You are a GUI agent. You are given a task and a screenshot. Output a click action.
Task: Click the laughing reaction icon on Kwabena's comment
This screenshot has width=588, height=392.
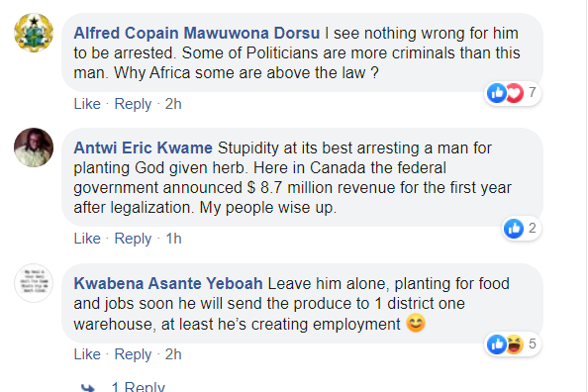pos(515,343)
